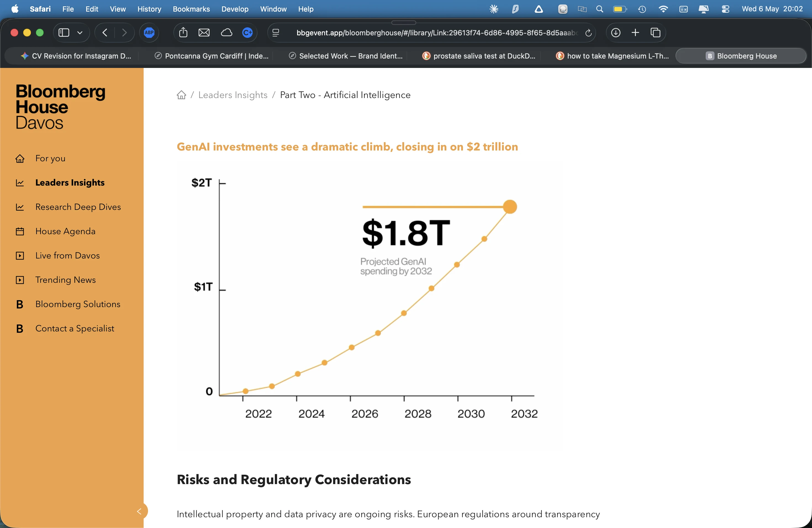Open the History menu
812x528 pixels.
(149, 9)
